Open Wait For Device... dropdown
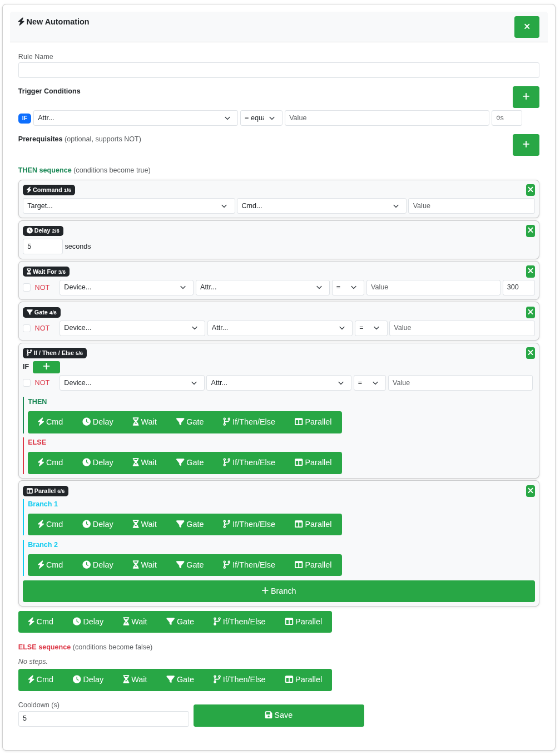The height and width of the screenshot is (754, 560). [126, 287]
